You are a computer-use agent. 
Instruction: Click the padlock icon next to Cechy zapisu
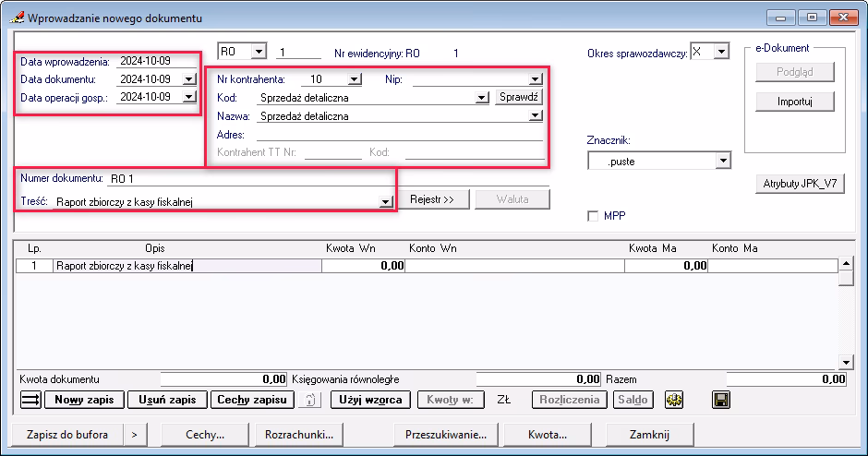pos(311,400)
